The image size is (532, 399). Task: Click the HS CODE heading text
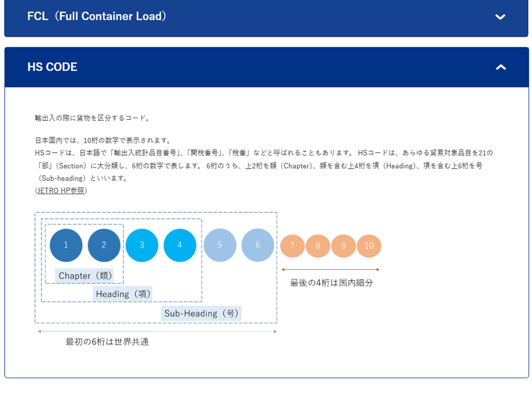click(52, 67)
